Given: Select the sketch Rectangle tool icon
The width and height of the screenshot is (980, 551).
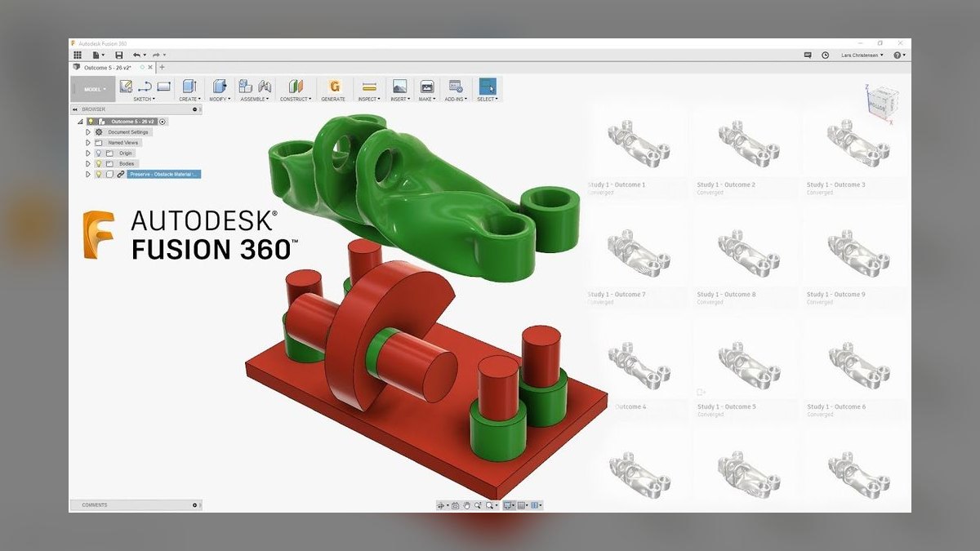Looking at the screenshot, I should point(163,86).
